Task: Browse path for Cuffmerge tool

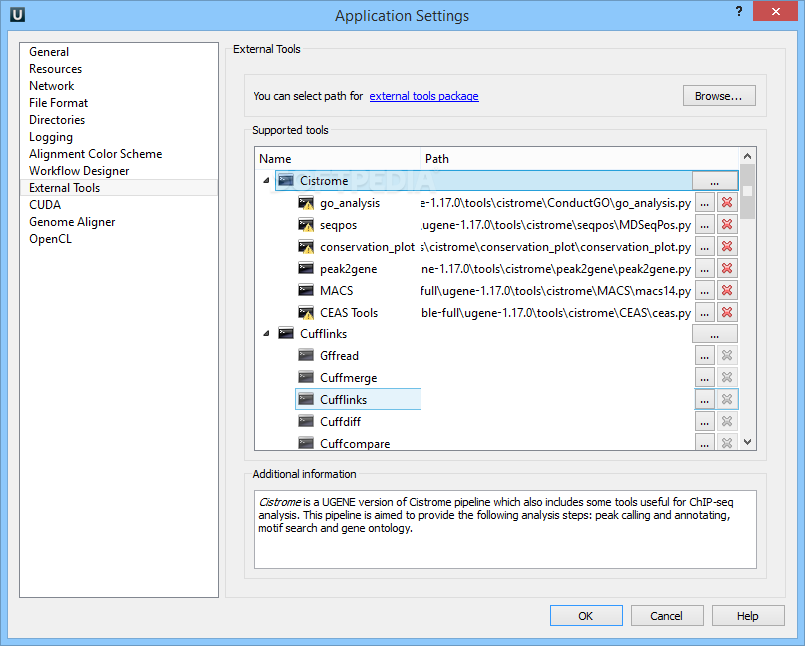Action: (x=704, y=377)
